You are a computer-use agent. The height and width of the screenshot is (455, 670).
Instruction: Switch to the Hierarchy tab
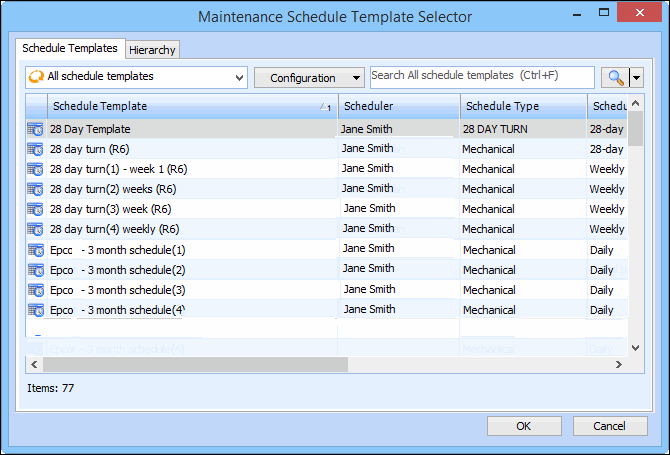click(x=152, y=49)
